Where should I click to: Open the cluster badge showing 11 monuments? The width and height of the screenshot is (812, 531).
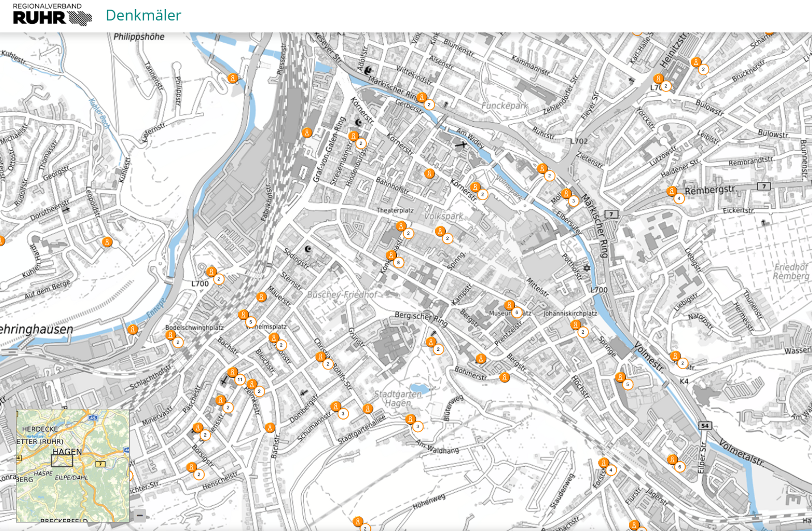[x=240, y=380]
